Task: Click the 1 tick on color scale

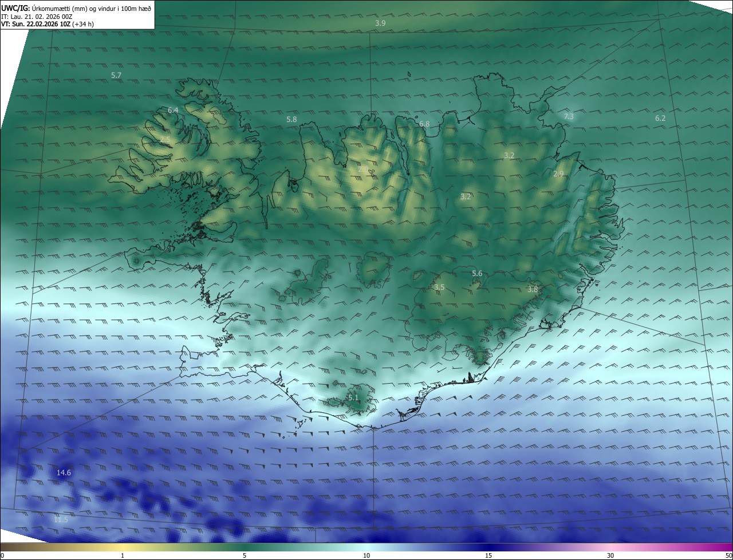Action: pos(123,556)
